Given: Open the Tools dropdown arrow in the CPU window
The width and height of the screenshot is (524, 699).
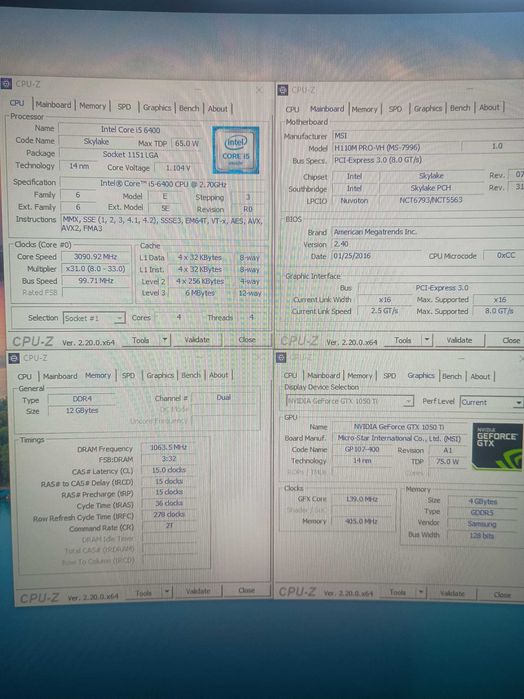Looking at the screenshot, I should [165, 340].
